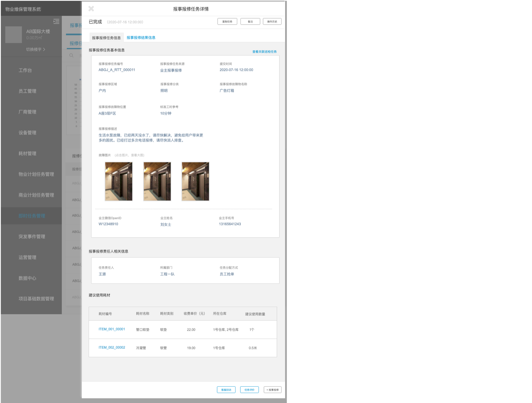The height and width of the screenshot is (403, 532).
Task: Click owner phone number 13165641243
Action: coord(230,224)
